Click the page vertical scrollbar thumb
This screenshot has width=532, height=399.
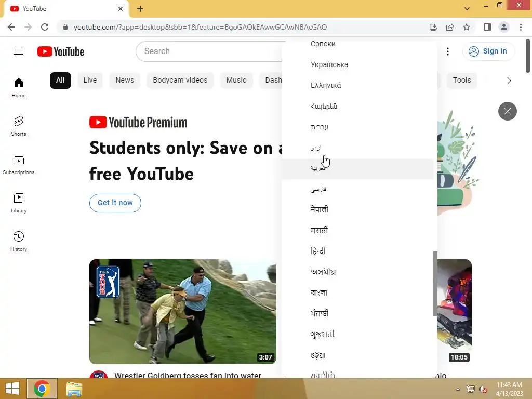[528, 56]
